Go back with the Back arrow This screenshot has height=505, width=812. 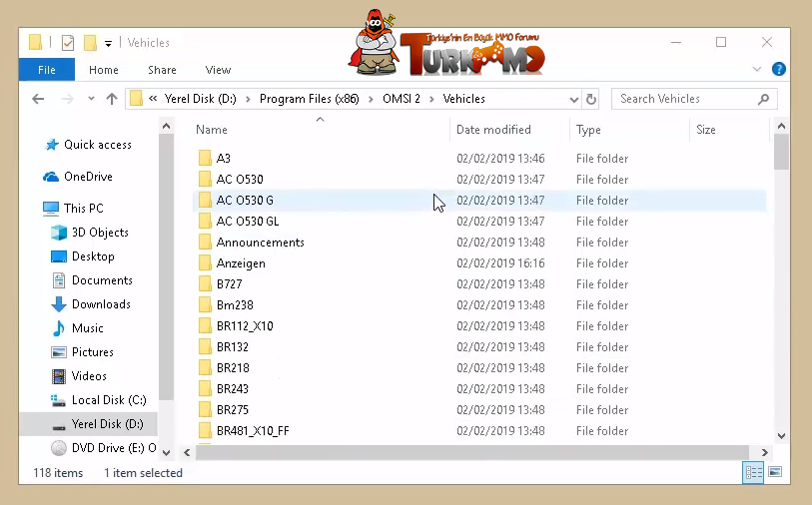point(38,99)
